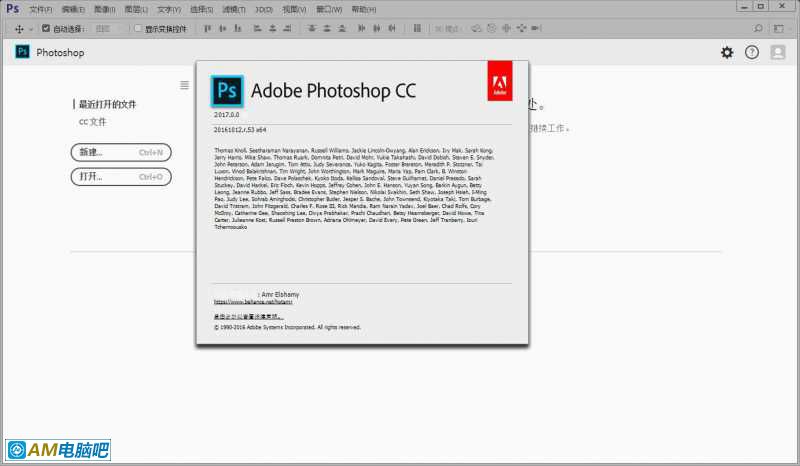800x466 pixels.
Task: Click the 2017.0.0 version text
Action: (x=227, y=115)
